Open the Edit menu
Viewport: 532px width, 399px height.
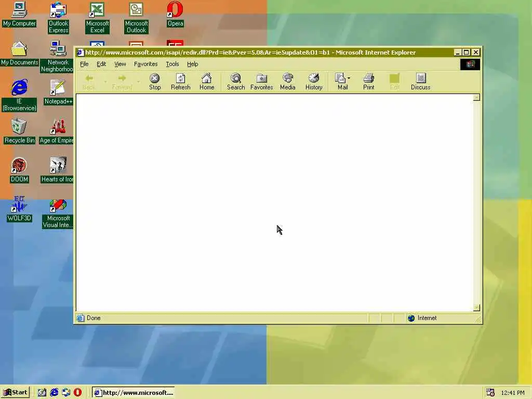(x=101, y=64)
